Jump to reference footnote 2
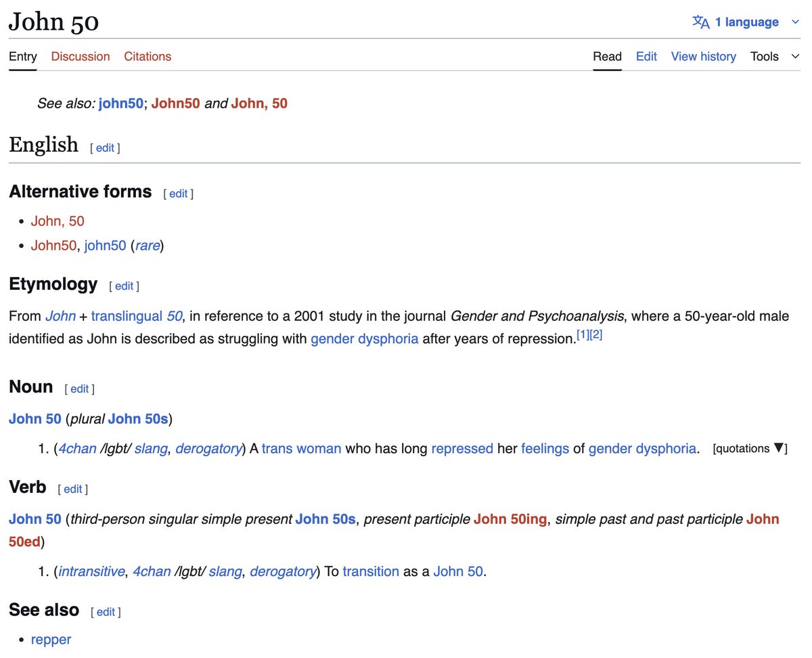This screenshot has height=658, width=812. click(x=595, y=335)
